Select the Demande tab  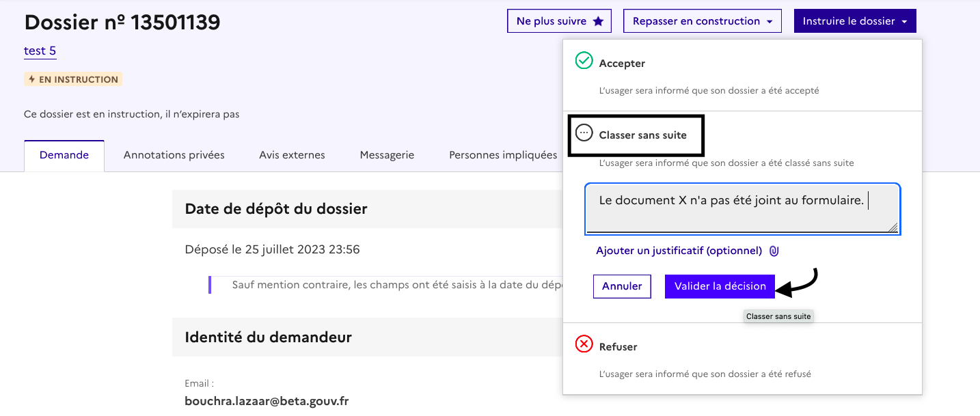click(x=64, y=155)
